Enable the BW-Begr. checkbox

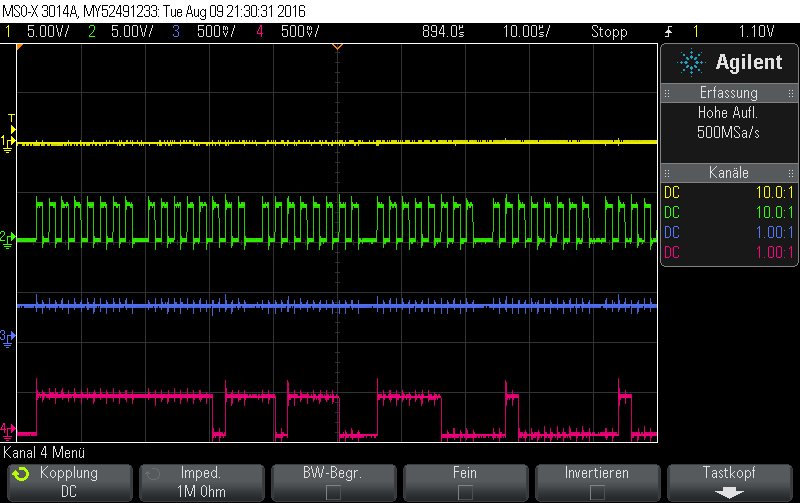click(333, 492)
